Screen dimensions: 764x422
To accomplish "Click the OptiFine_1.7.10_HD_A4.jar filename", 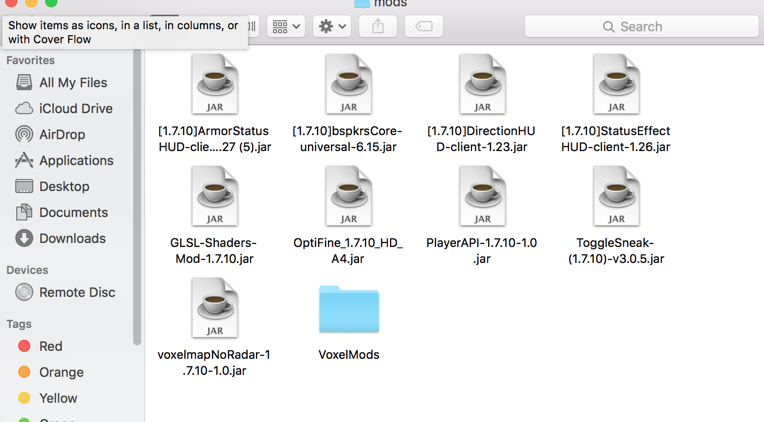I will click(x=348, y=250).
